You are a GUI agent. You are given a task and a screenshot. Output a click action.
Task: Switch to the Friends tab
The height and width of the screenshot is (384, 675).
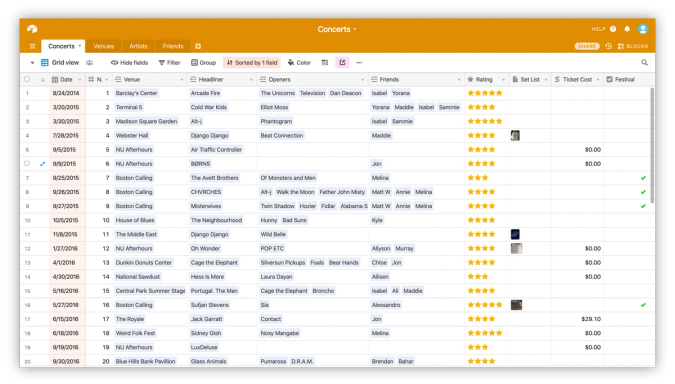(173, 46)
